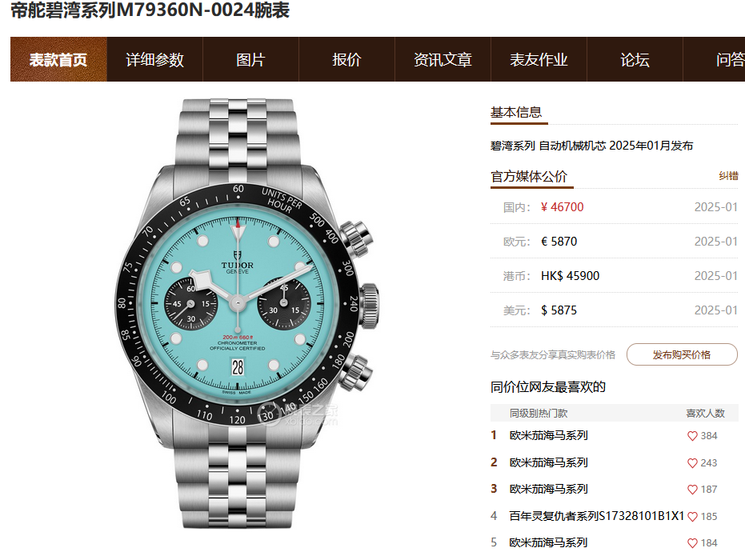
Task: Click heart icon beside 243 likes
Action: (x=692, y=463)
